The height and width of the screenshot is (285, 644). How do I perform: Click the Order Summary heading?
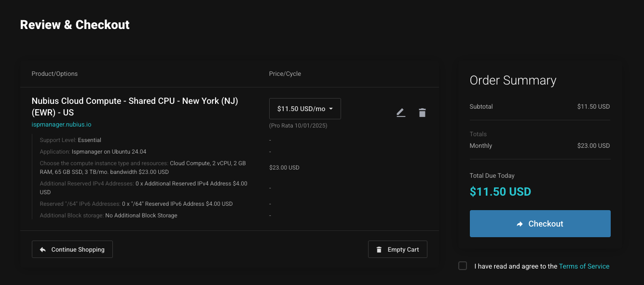513,81
